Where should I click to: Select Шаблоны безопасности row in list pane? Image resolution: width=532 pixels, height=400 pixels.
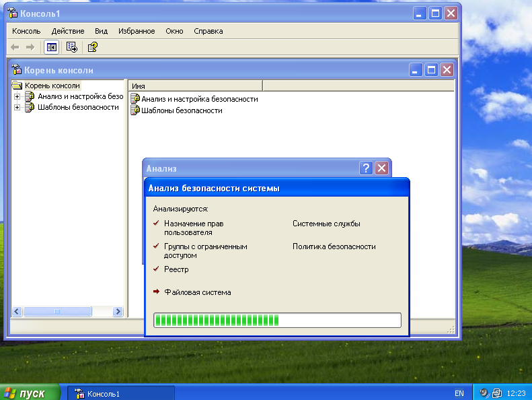tap(182, 110)
